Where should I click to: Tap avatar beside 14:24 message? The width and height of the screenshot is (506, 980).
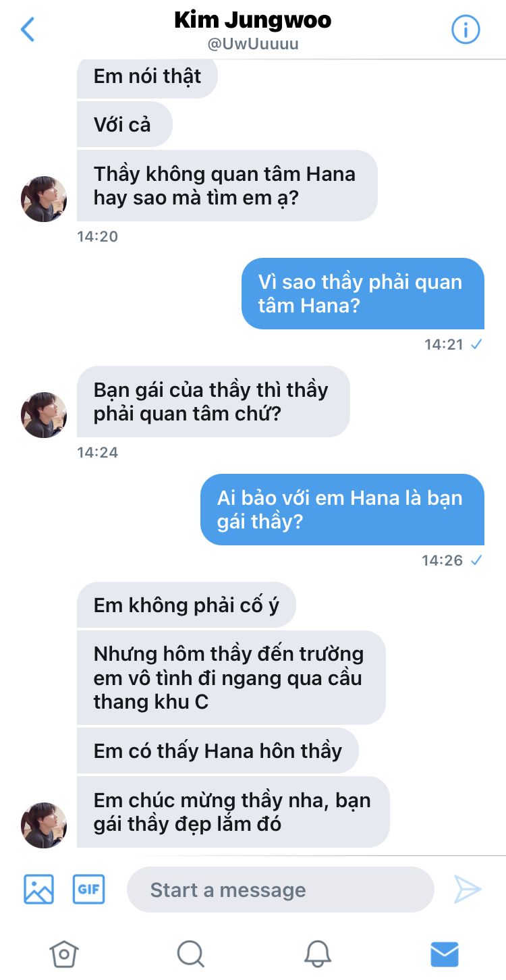tap(44, 415)
